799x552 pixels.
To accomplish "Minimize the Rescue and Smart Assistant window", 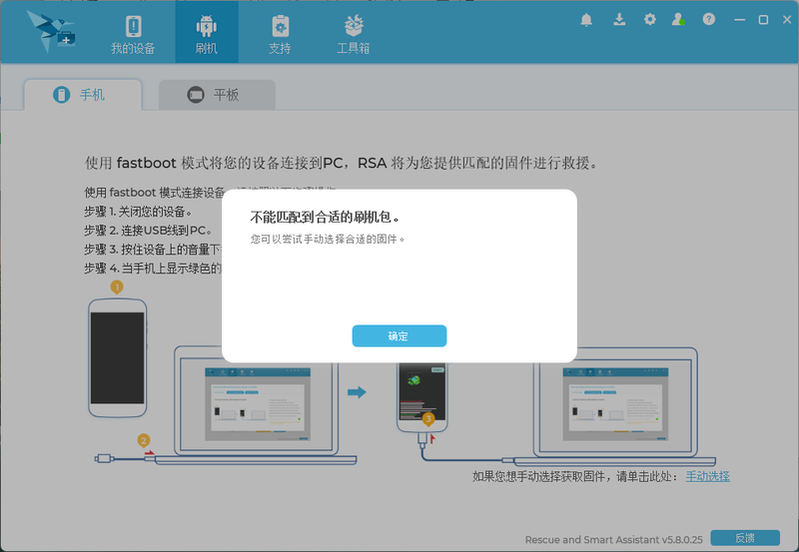I will pyautogui.click(x=739, y=19).
